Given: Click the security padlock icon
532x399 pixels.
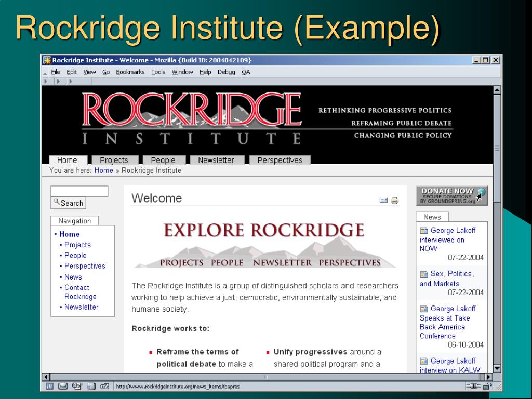Looking at the screenshot, I should (487, 386).
